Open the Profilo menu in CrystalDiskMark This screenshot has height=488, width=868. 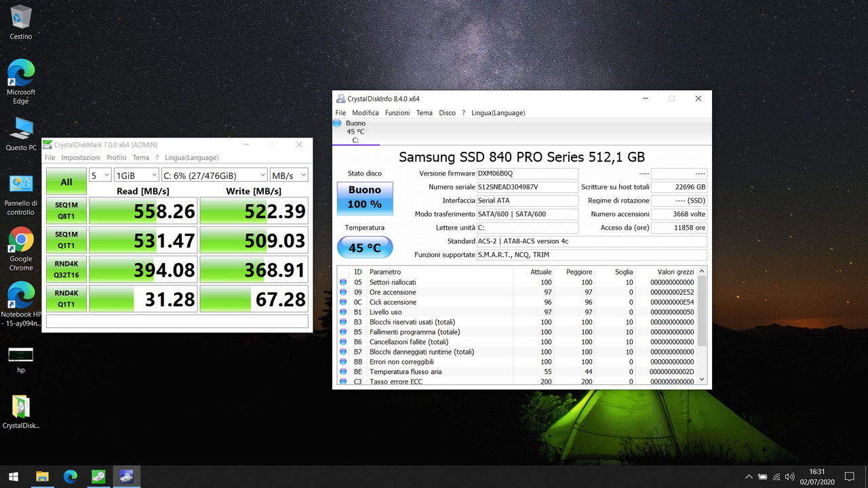[x=116, y=157]
